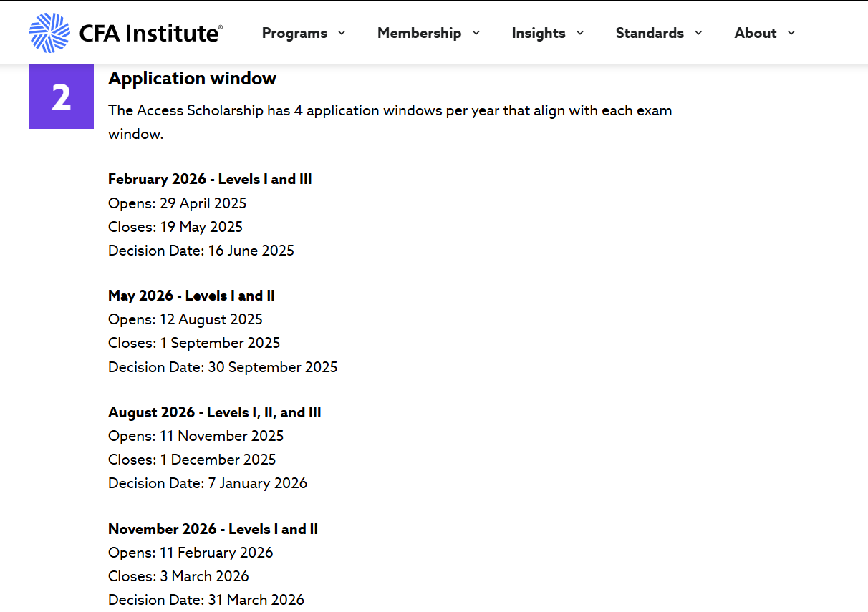The image size is (868, 612).
Task: Open the About navigation menu
Action: coord(755,33)
